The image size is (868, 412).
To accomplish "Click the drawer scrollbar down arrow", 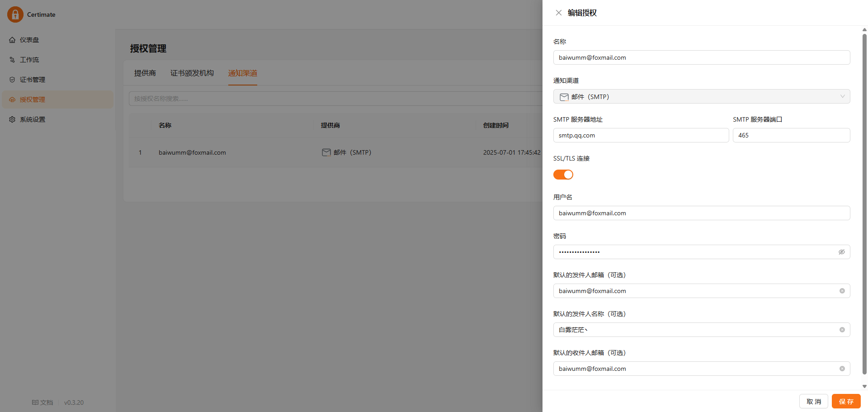I will coord(864,387).
